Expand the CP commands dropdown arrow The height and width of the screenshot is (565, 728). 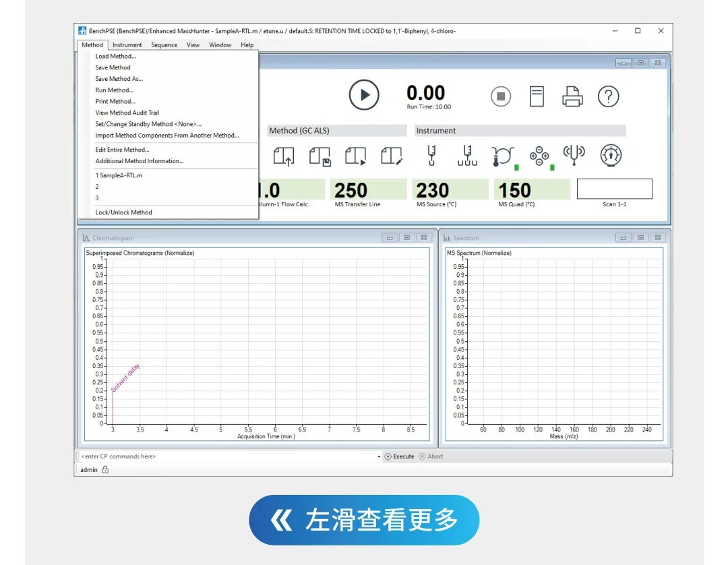379,456
